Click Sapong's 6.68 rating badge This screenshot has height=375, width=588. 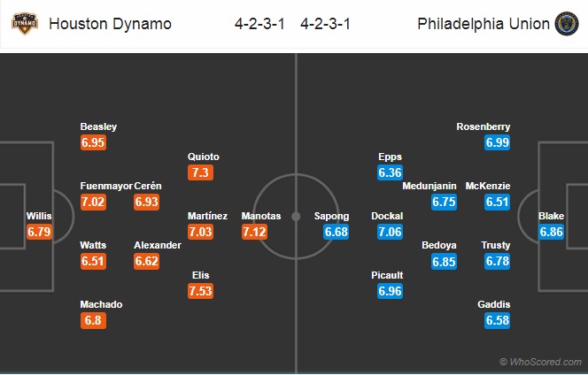point(337,232)
